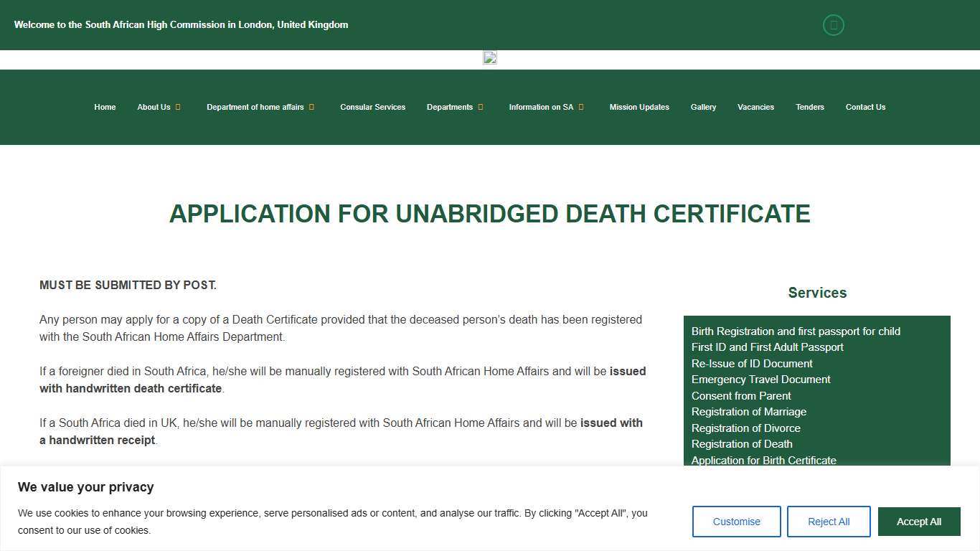
Task: Open the Vacancies page
Action: 755,107
